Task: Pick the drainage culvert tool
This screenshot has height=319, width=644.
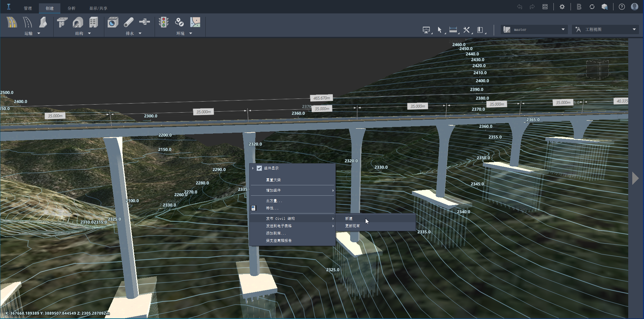Action: 113,22
